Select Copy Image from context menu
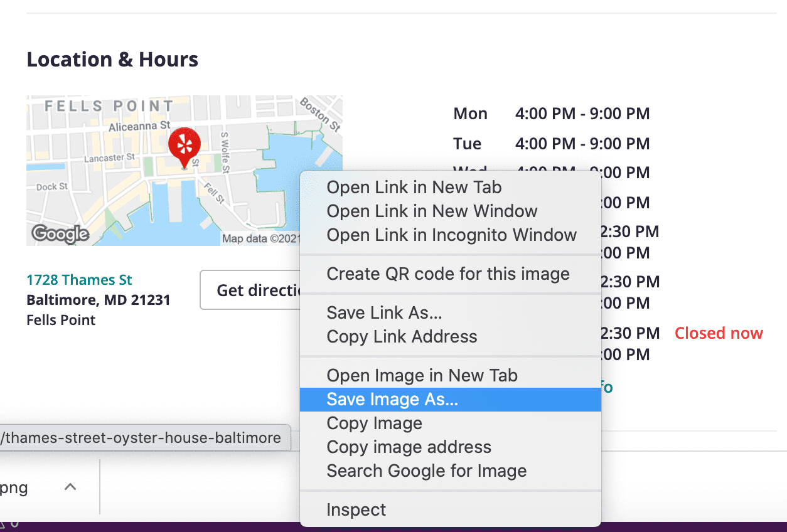Screen dimensions: 787x532 pos(374,423)
